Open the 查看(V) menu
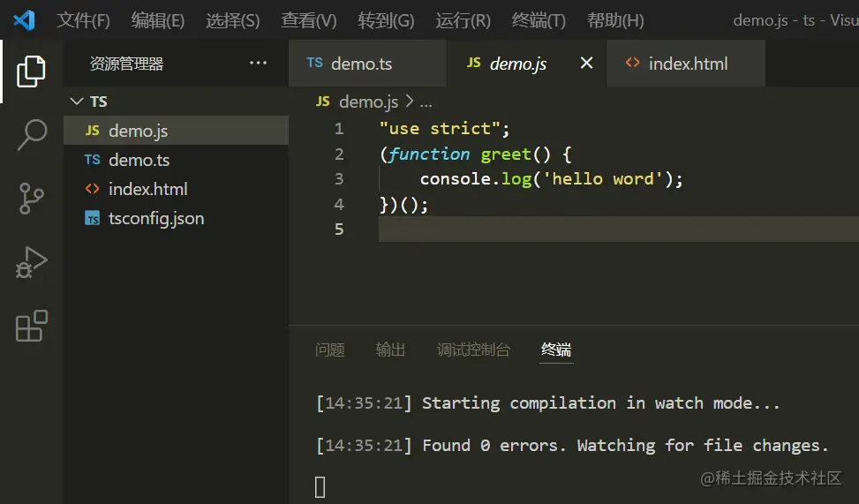Viewport: 859px width, 504px height. 309,20
